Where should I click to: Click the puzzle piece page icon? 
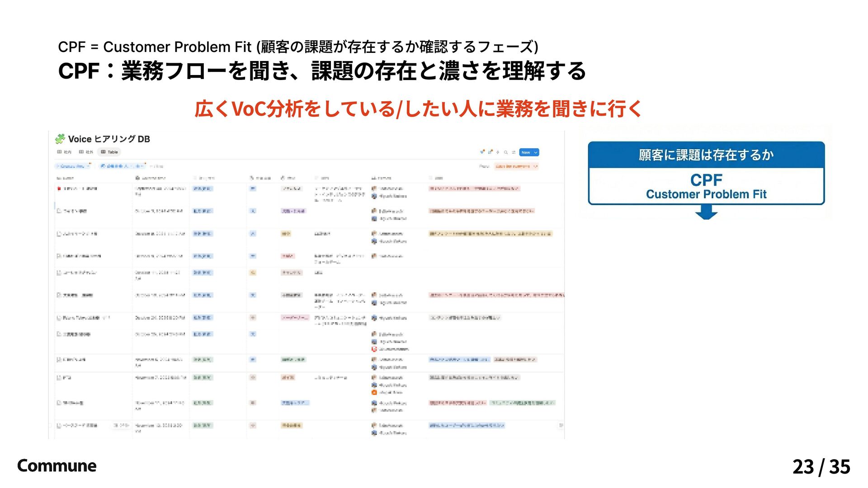click(x=60, y=139)
